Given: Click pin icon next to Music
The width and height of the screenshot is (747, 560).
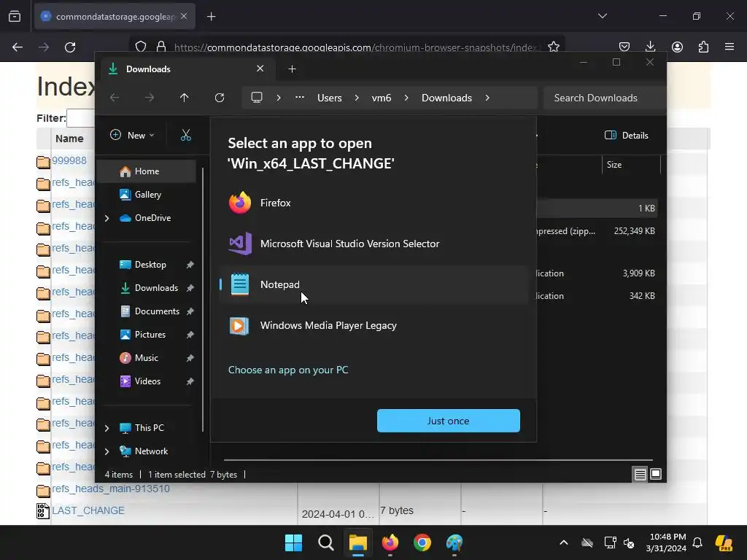Looking at the screenshot, I should pyautogui.click(x=190, y=358).
